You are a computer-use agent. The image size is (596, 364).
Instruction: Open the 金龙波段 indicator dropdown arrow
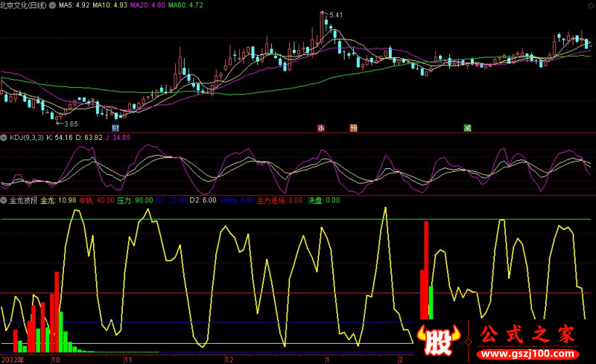coord(4,200)
